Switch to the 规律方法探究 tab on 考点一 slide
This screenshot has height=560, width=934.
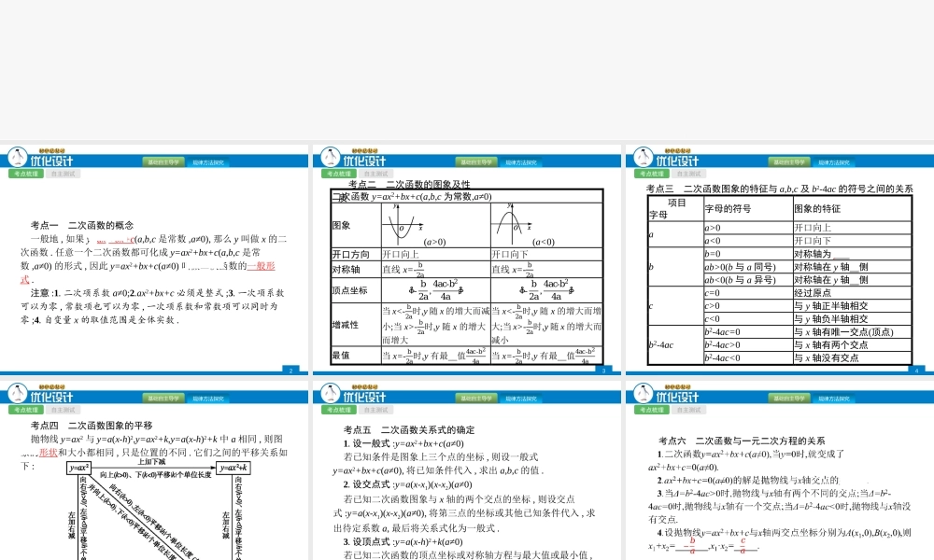[207, 161]
